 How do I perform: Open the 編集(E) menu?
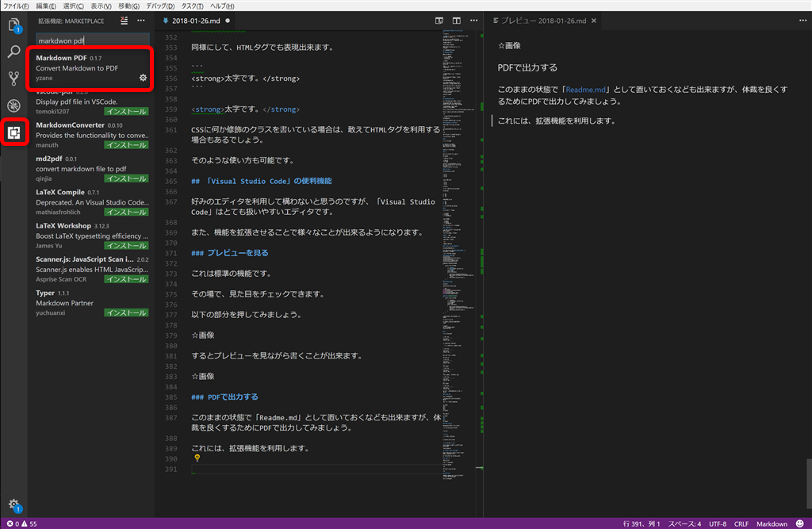coord(45,6)
